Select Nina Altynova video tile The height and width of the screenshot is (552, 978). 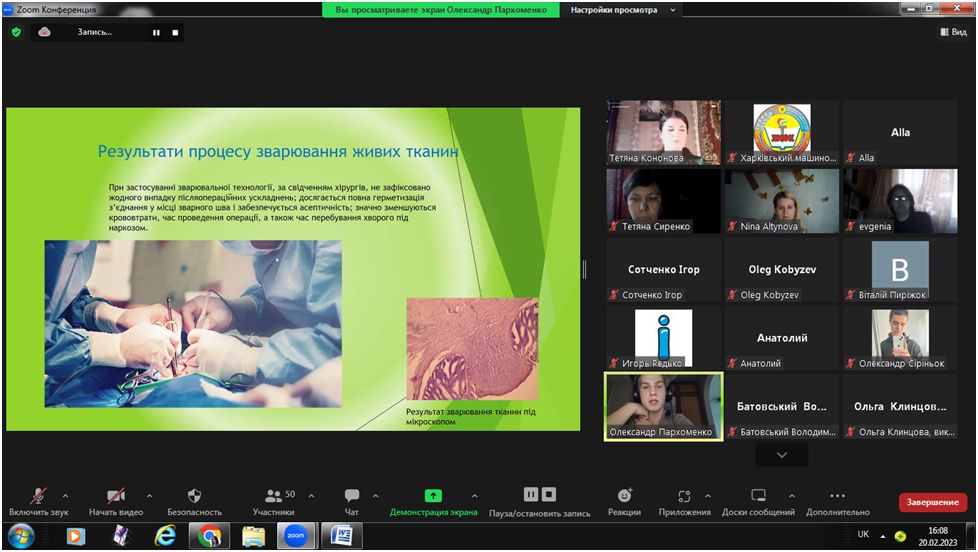[x=782, y=201]
